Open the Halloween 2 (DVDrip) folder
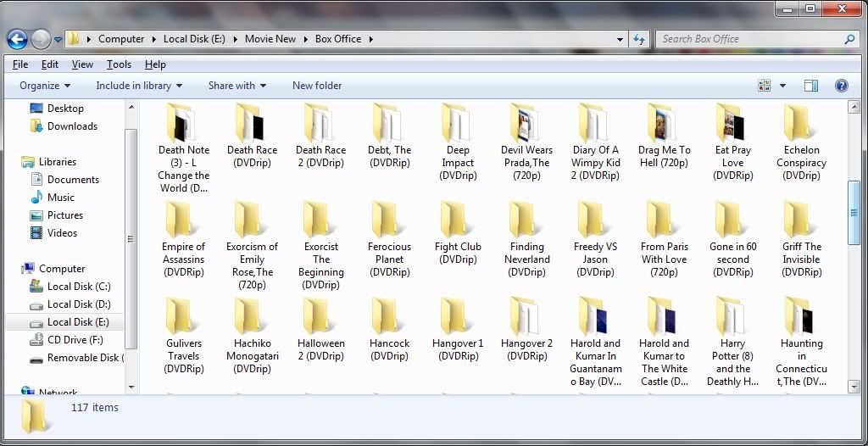This screenshot has height=446, width=868. [x=320, y=330]
